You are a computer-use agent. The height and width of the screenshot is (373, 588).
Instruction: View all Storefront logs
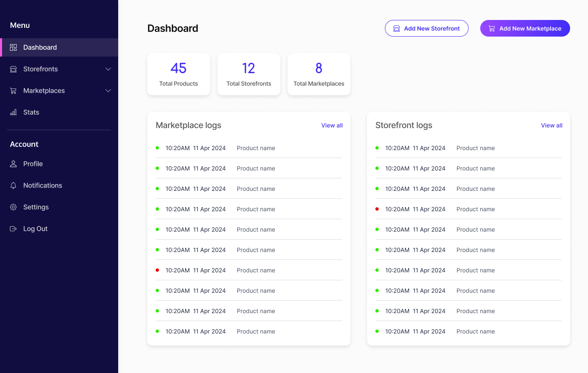tap(551, 126)
